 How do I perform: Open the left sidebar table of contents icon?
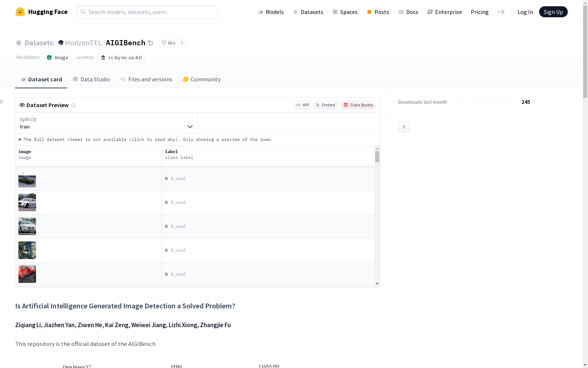pos(2,102)
